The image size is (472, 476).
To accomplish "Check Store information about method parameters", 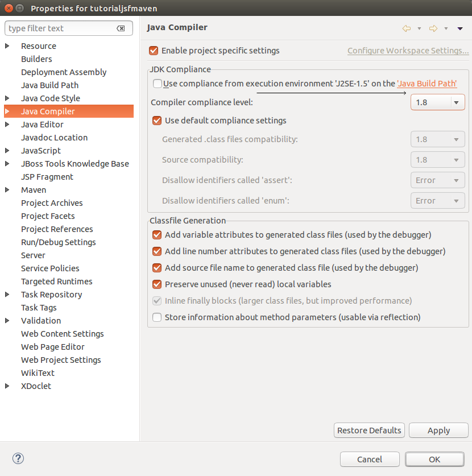I will coord(156,317).
